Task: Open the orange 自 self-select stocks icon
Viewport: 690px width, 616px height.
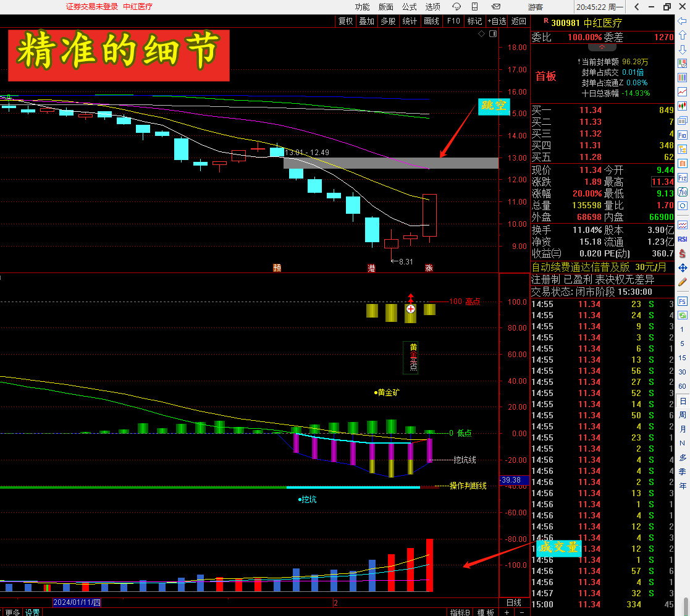Action: click(682, 164)
